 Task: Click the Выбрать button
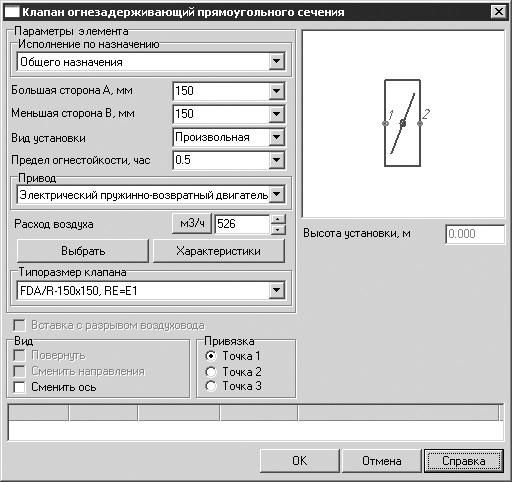(x=83, y=251)
